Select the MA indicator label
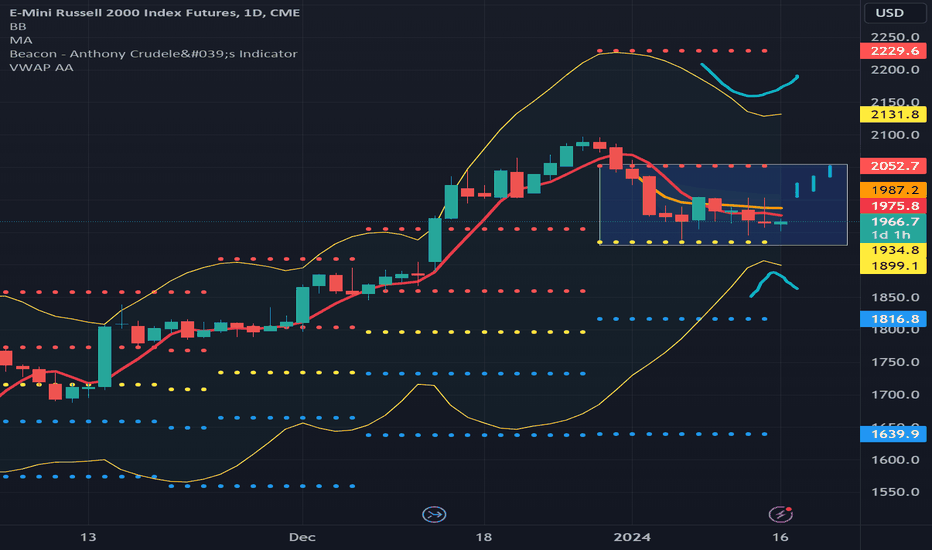 tap(21, 40)
